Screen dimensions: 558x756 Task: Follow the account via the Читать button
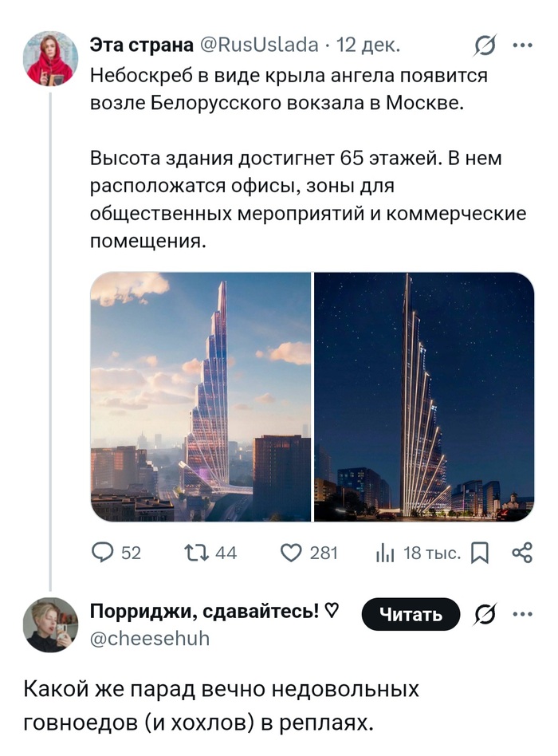click(x=411, y=615)
